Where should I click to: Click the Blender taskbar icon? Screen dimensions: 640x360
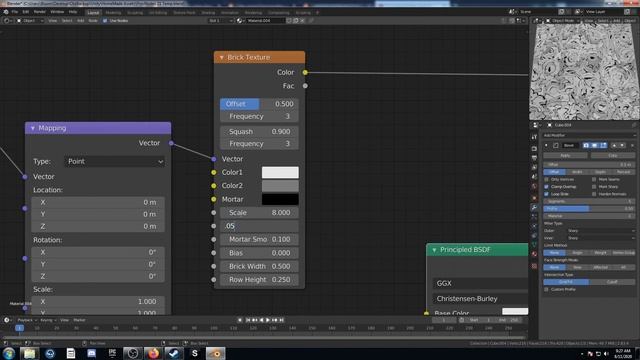pos(215,353)
